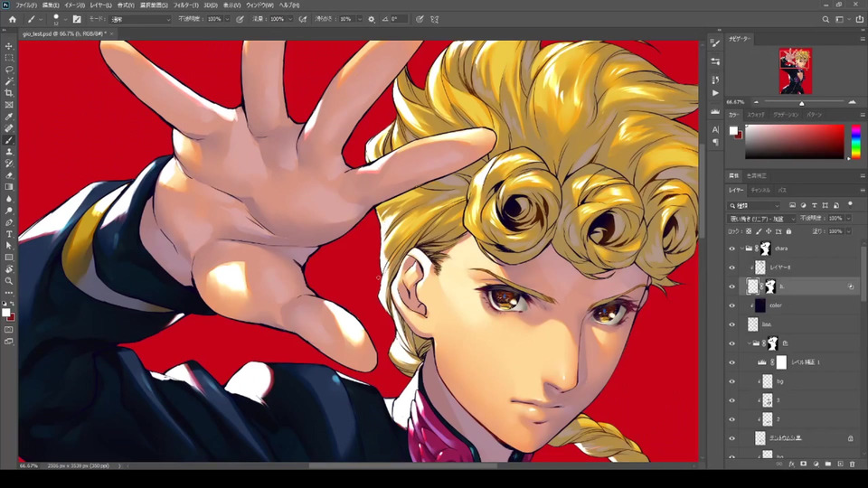Select the History Brush tool
Viewport: 868px width, 488px height.
pos(9,164)
